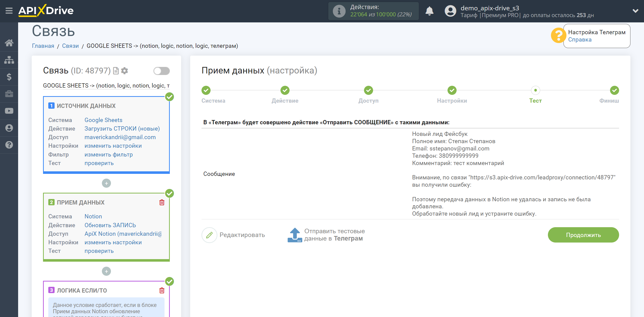644x317 pixels.
Task: Open the Справка link
Action: 580,39
